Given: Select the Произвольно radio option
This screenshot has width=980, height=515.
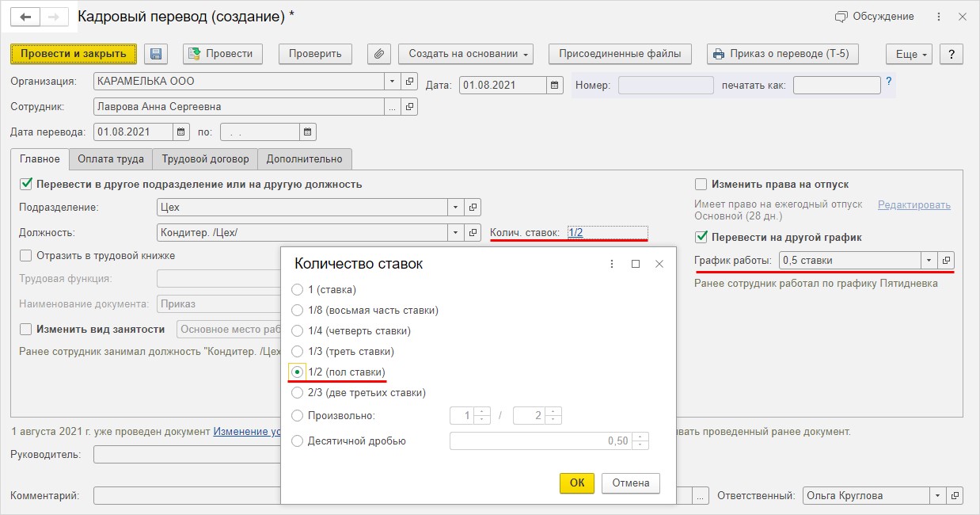Looking at the screenshot, I should coord(298,415).
